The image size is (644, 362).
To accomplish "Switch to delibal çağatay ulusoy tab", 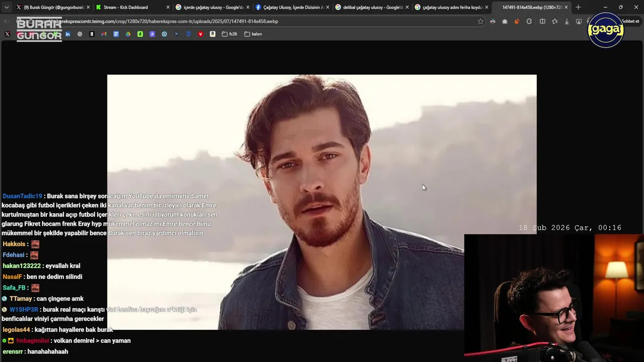I will pos(372,7).
